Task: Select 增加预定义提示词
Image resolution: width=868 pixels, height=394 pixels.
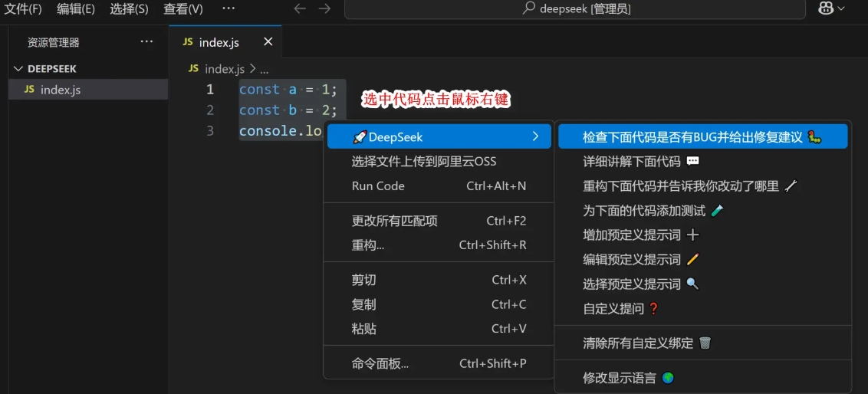Action: click(703, 235)
